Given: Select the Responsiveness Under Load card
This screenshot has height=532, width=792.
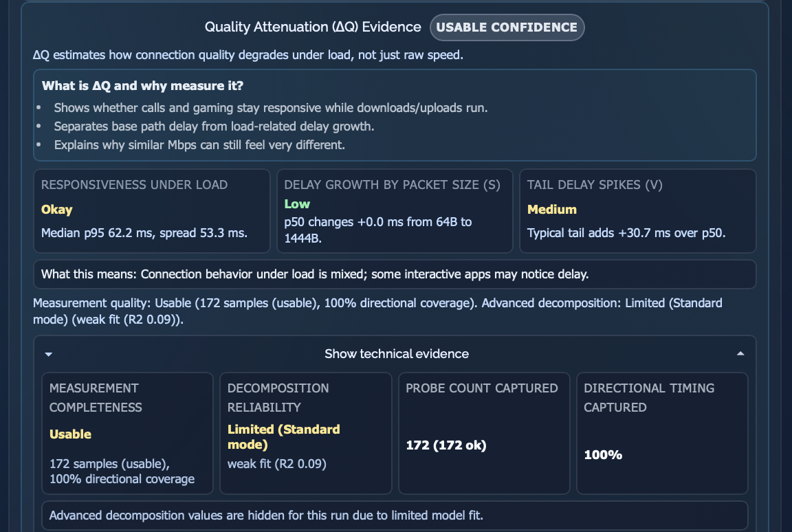Looking at the screenshot, I should point(152,212).
